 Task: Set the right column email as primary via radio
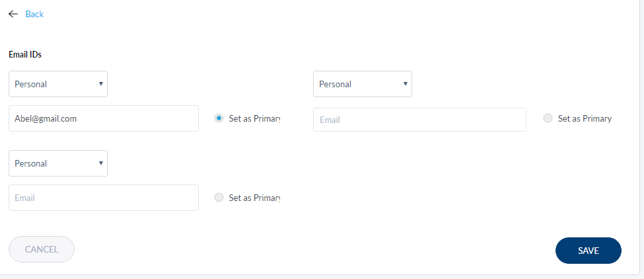[x=548, y=118]
